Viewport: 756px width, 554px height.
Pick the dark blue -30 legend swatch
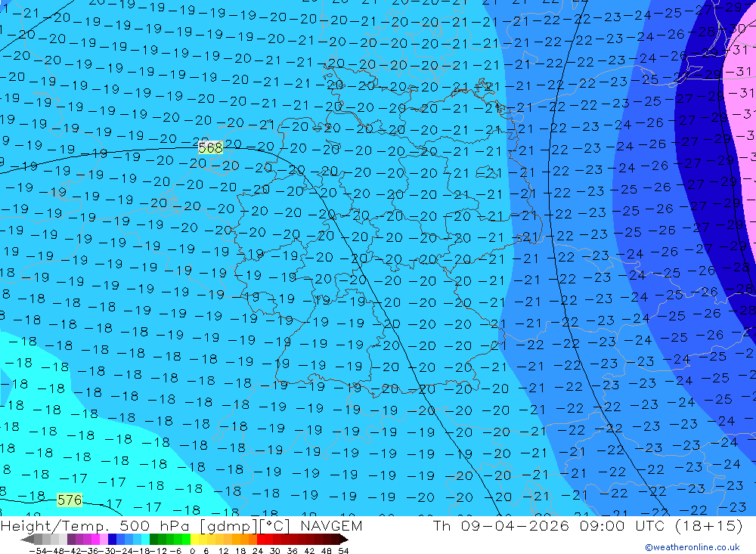click(112, 539)
